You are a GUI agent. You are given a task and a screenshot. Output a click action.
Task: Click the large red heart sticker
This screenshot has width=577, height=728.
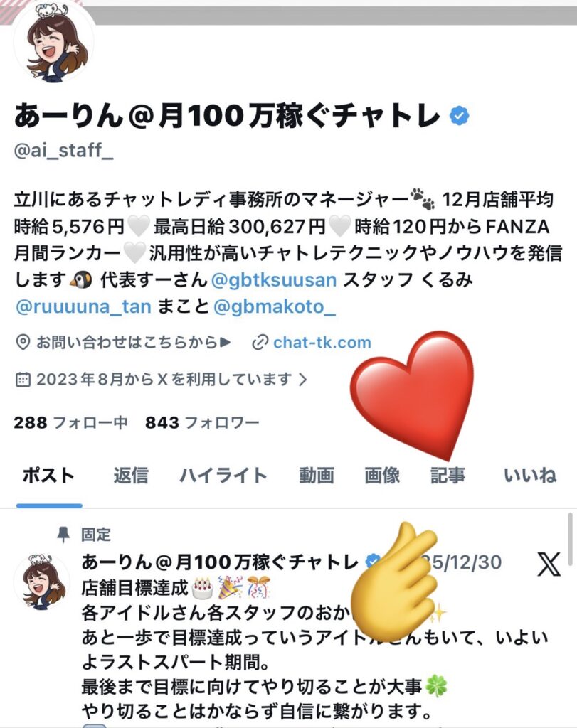click(412, 394)
